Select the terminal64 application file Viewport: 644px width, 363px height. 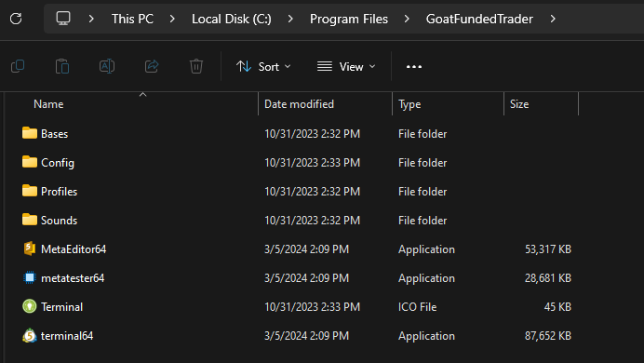(x=67, y=336)
